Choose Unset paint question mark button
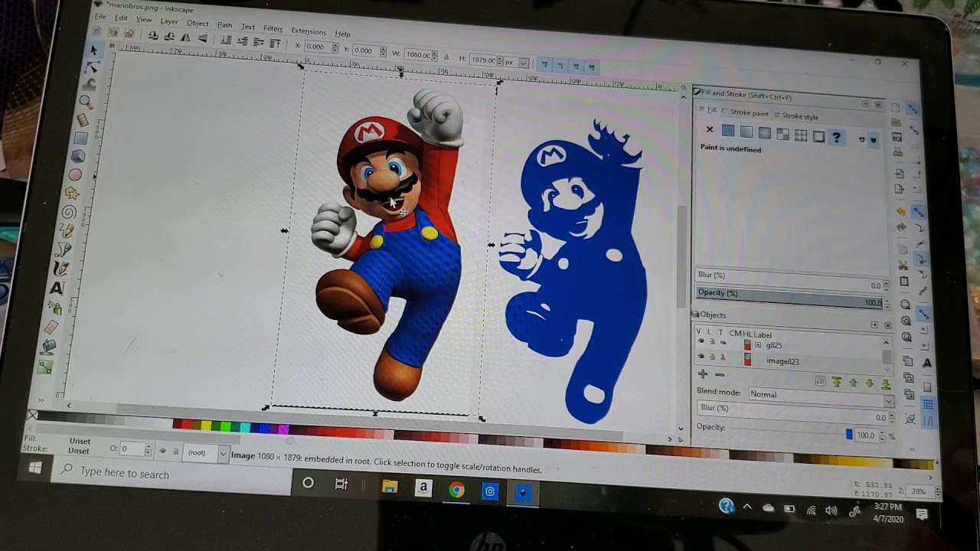The width and height of the screenshot is (980, 551). point(837,138)
